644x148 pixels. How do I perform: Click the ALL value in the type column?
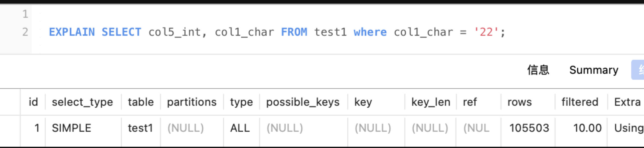(x=240, y=128)
